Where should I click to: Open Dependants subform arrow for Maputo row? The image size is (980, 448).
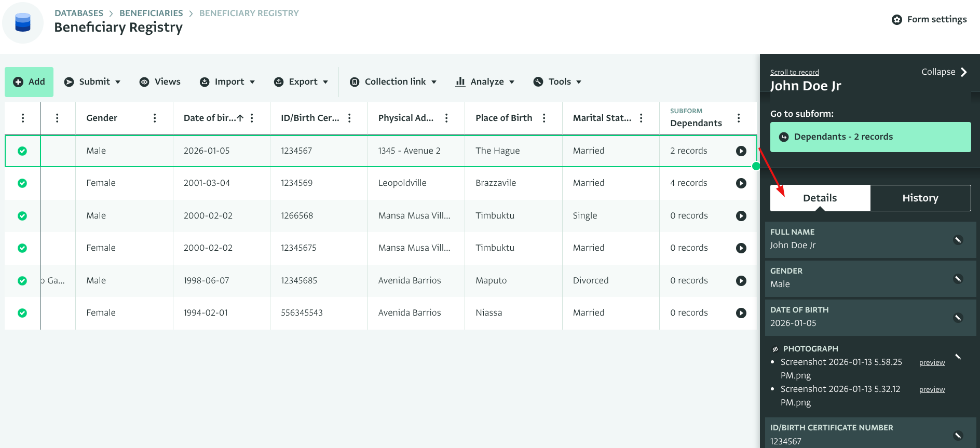pyautogui.click(x=741, y=281)
